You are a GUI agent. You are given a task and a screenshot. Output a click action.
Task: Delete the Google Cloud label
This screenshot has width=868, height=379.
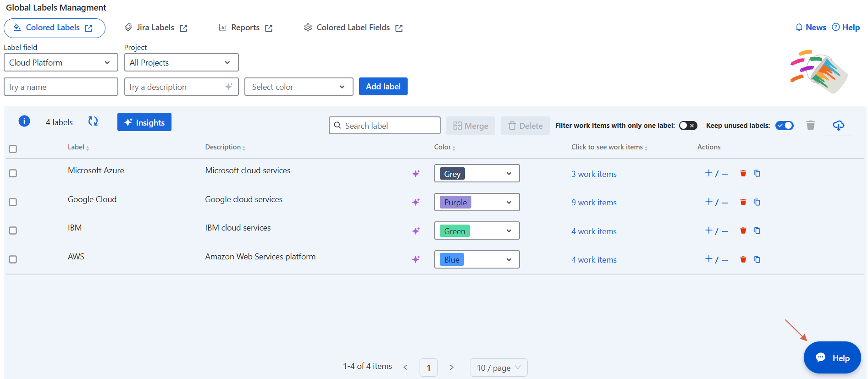743,202
